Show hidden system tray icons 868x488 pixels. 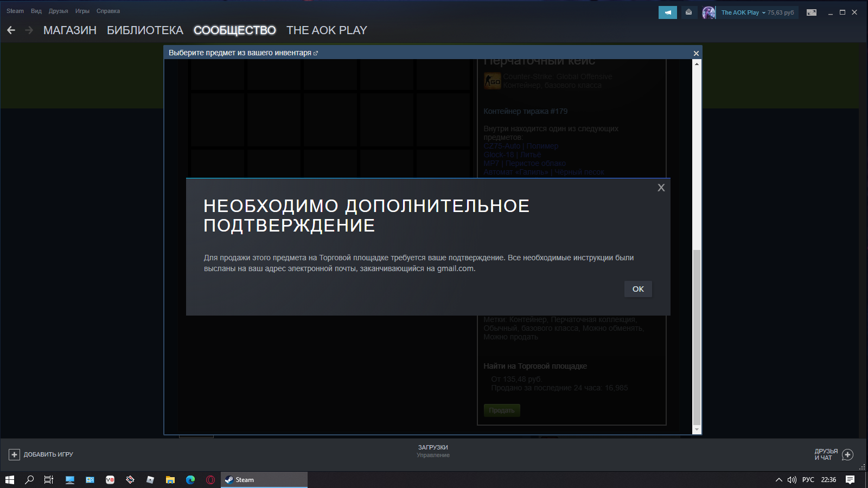(x=779, y=480)
